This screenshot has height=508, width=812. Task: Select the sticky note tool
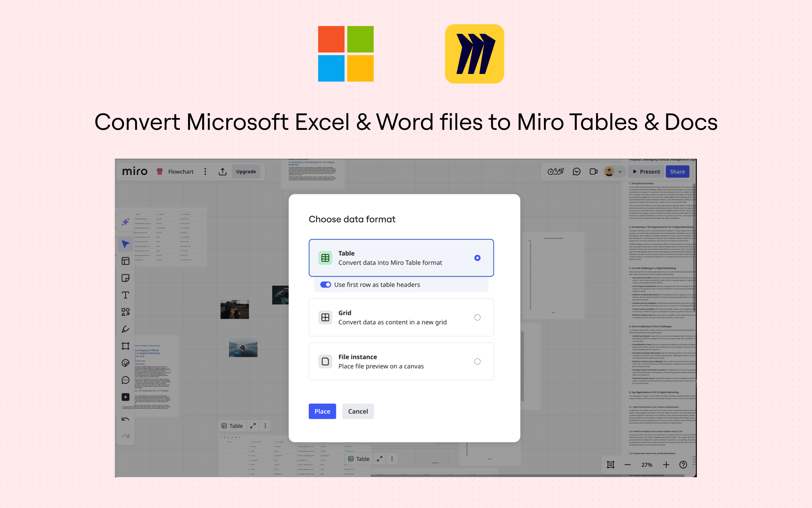coord(126,278)
